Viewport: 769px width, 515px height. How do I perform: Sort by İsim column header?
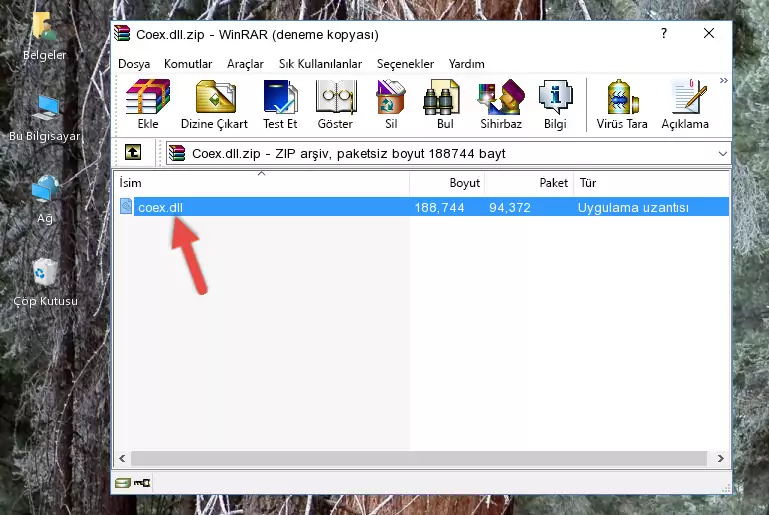[262, 183]
